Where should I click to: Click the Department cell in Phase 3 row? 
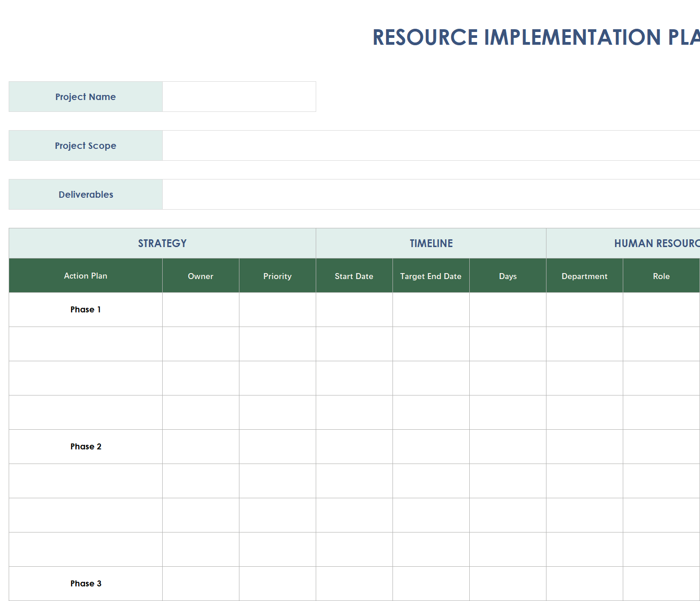coord(584,584)
